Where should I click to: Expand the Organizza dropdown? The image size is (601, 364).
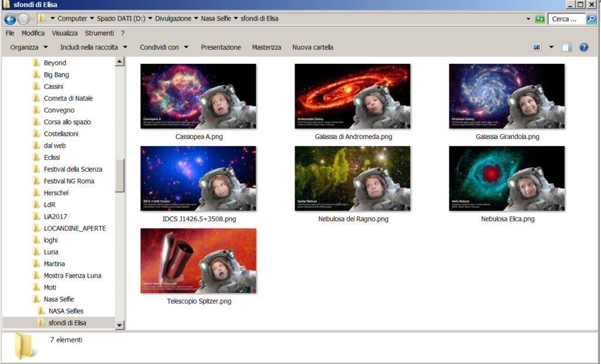coord(28,47)
